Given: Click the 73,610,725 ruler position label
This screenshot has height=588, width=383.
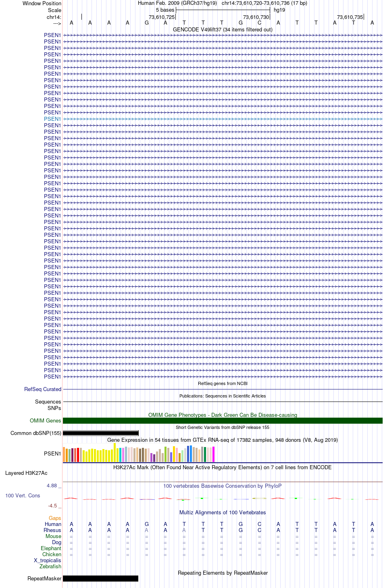Looking at the screenshot, I should 162,17.
